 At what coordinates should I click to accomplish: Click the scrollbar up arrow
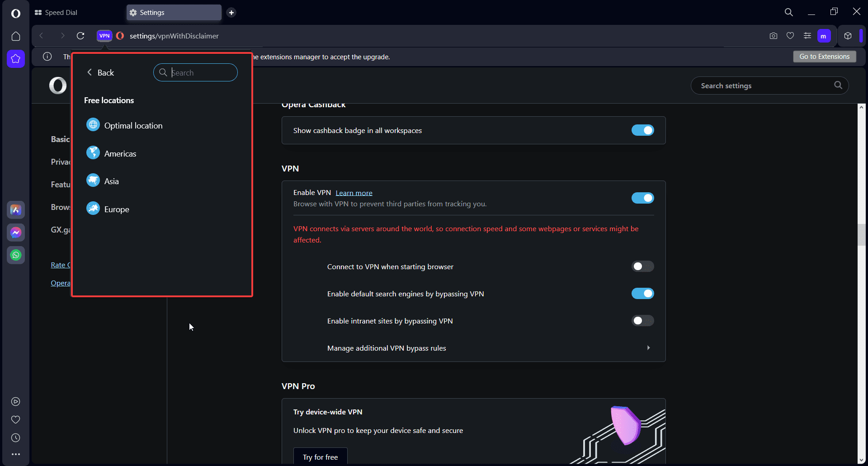tap(862, 107)
